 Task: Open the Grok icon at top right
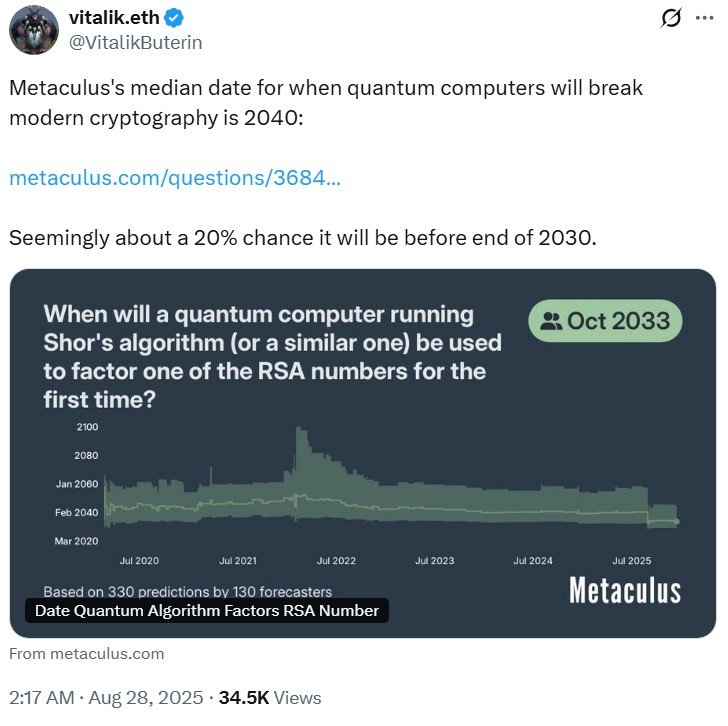click(672, 18)
